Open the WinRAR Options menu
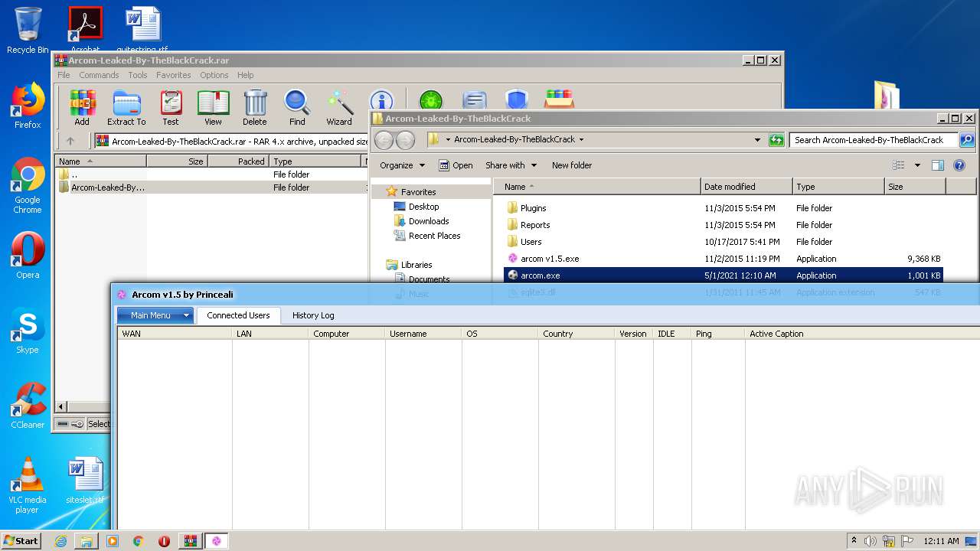 point(214,75)
